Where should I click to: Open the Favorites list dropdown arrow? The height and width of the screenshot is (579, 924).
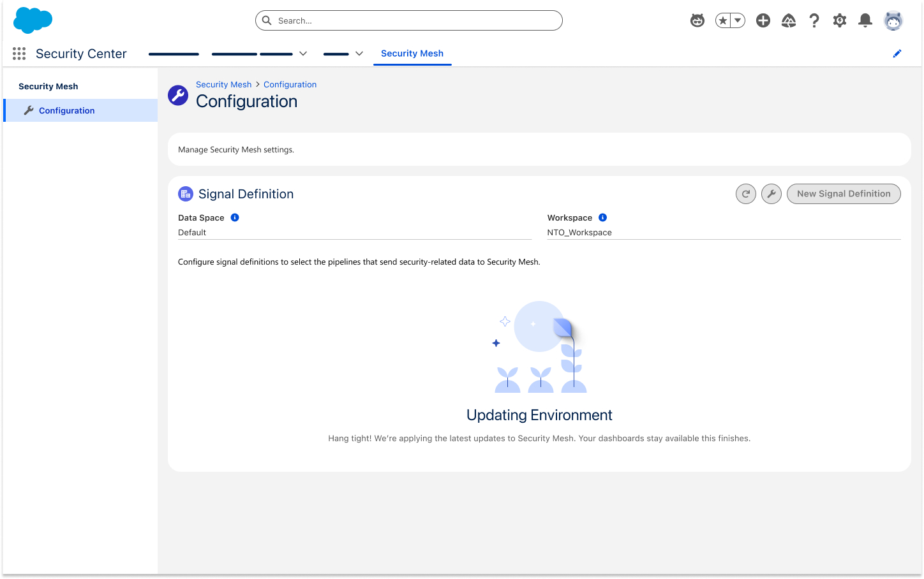738,20
